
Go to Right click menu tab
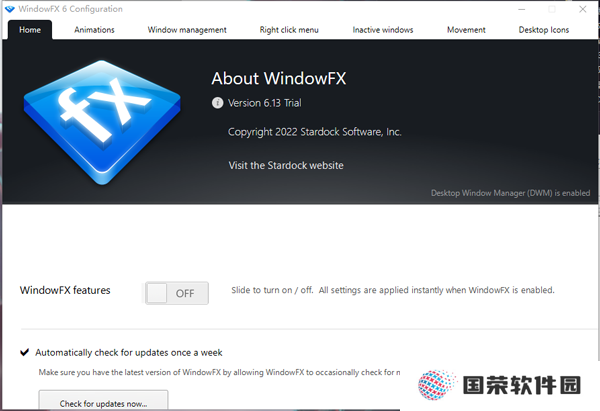tap(289, 30)
